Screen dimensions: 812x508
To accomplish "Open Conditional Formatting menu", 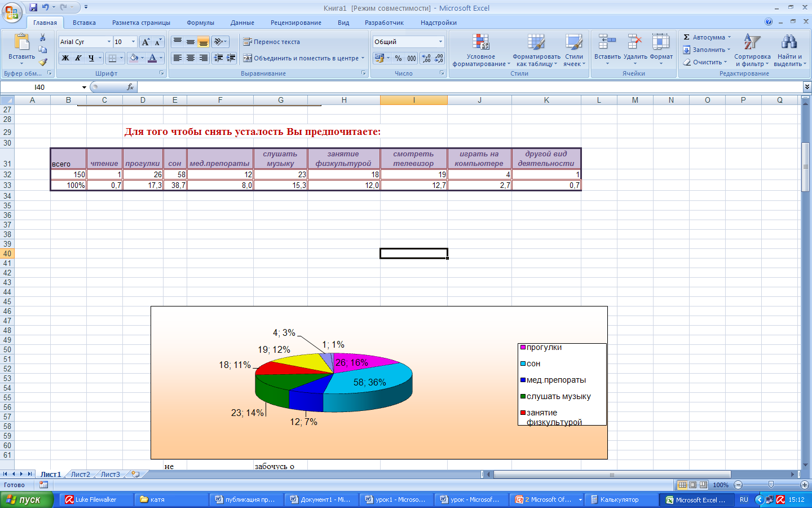I will pyautogui.click(x=481, y=50).
